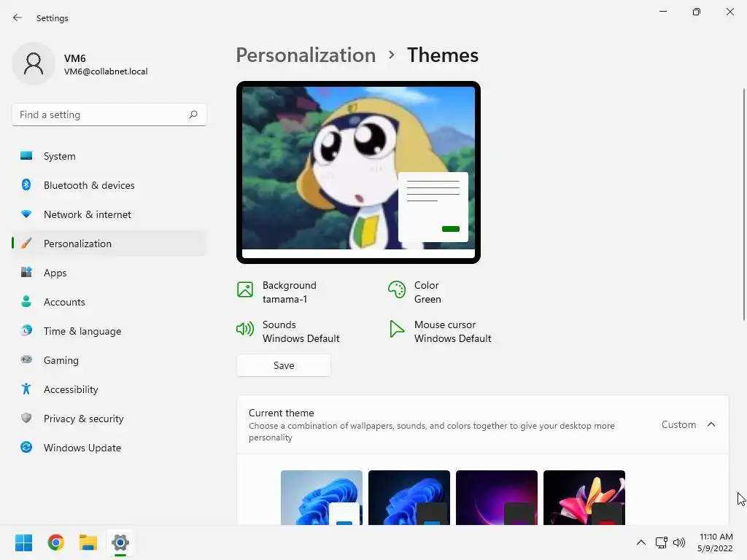Click the Accessibility figure icon
Image resolution: width=747 pixels, height=560 pixels.
[x=26, y=389]
